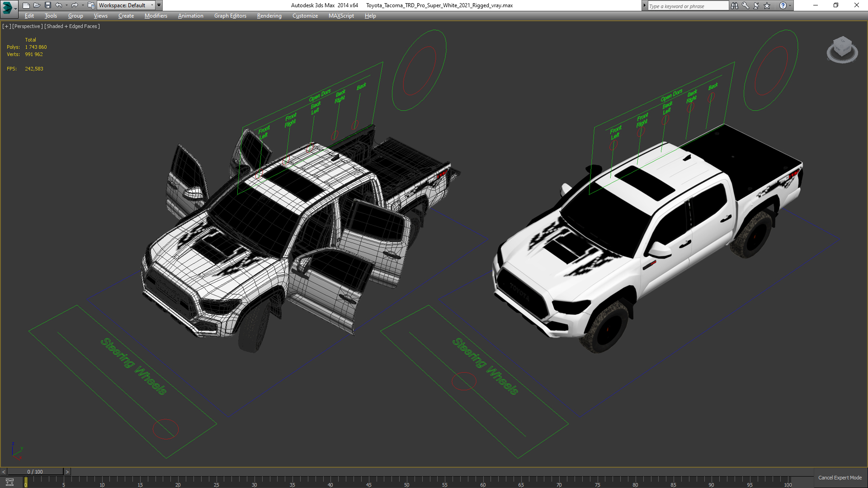Screen dimensions: 868x488
Task: Open Mini Curve Editor icon by timeline
Action: (9, 482)
